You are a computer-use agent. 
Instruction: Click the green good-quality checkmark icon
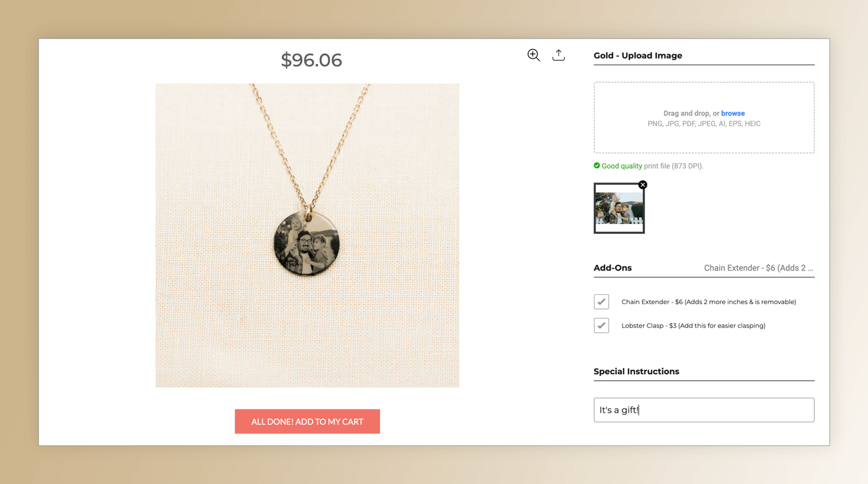[x=596, y=166]
